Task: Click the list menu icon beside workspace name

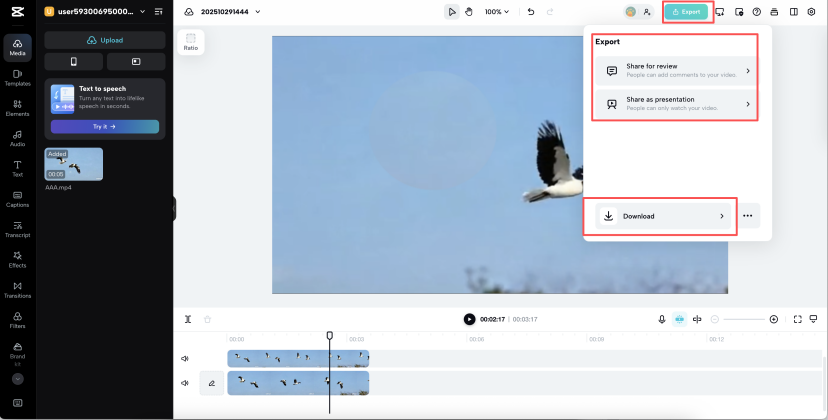Action: (158, 12)
